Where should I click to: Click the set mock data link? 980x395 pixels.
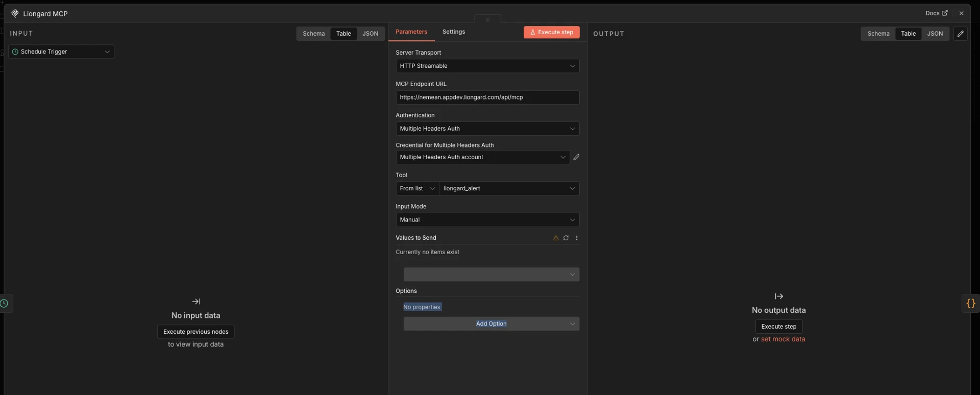pos(782,339)
